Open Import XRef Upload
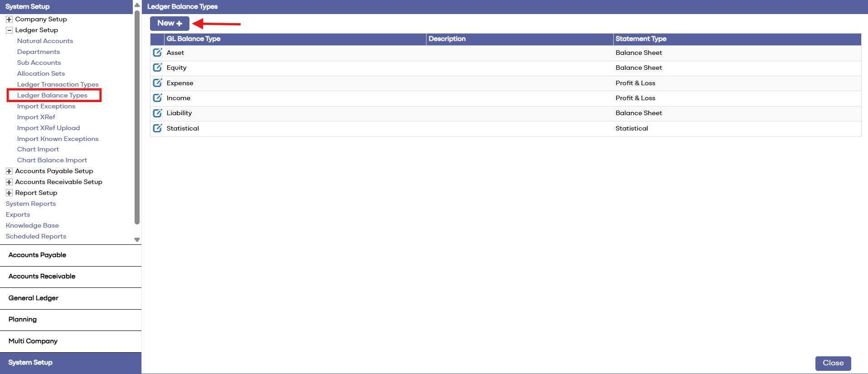 coord(48,128)
